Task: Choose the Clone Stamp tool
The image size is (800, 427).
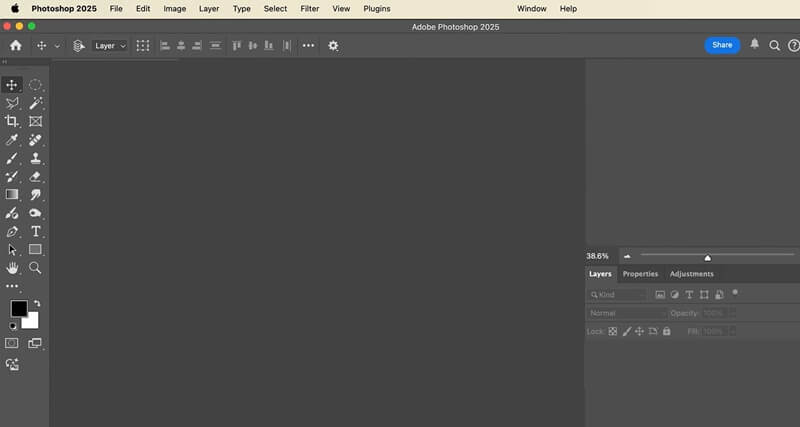Action: [x=35, y=158]
